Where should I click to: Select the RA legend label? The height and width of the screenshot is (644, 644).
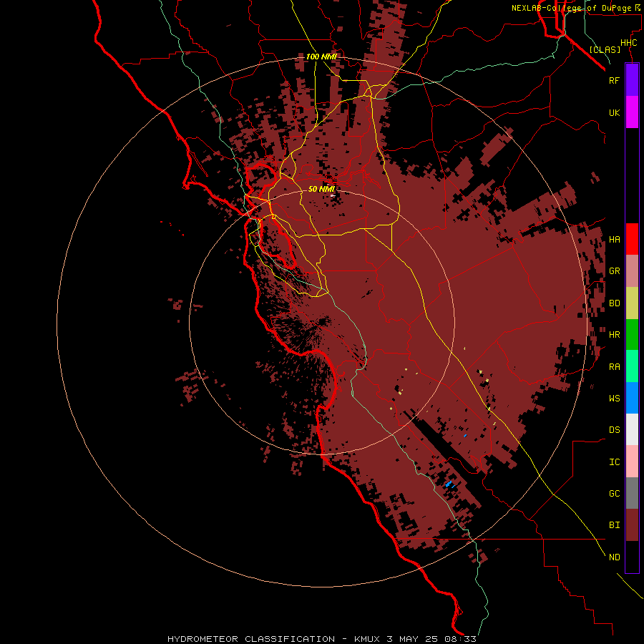(614, 367)
